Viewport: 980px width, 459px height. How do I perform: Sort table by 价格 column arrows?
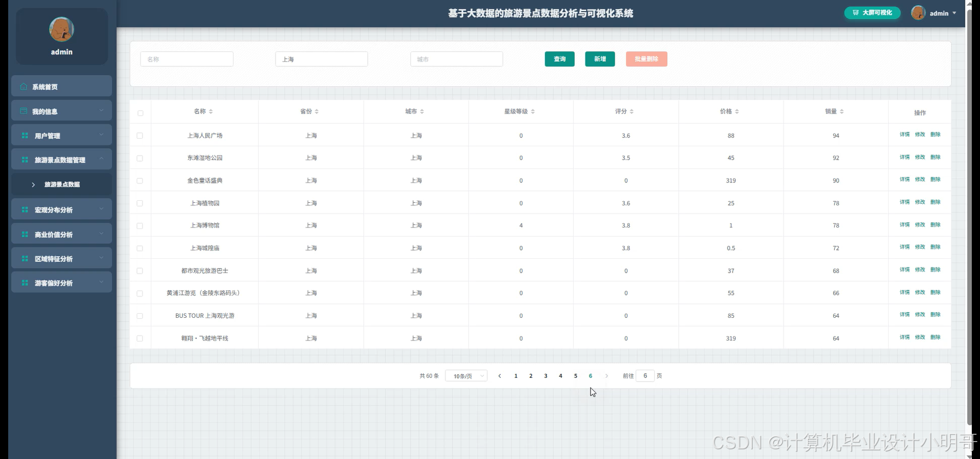tap(737, 111)
